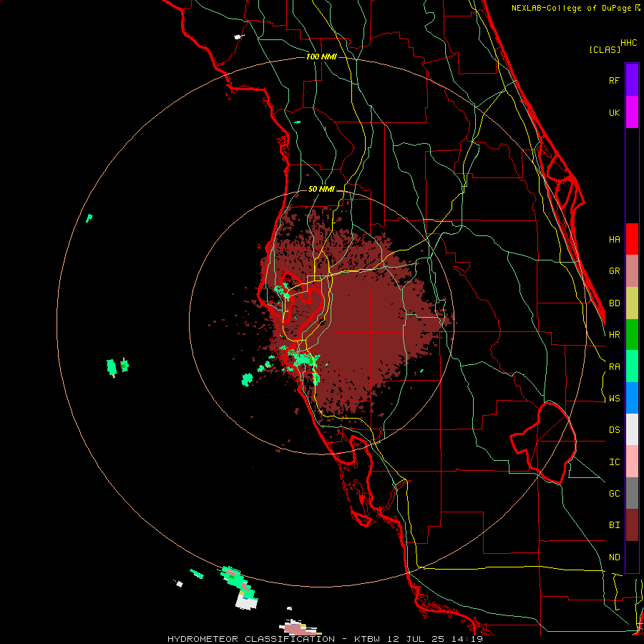Click the WS blue legend swatch
The height and width of the screenshot is (644, 644).
click(632, 398)
